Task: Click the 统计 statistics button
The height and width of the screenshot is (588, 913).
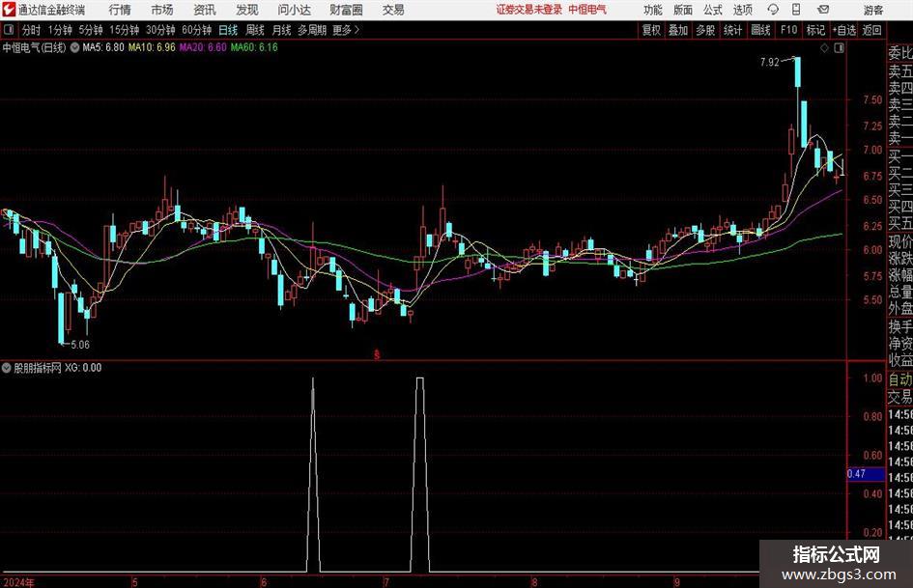Action: tap(732, 30)
